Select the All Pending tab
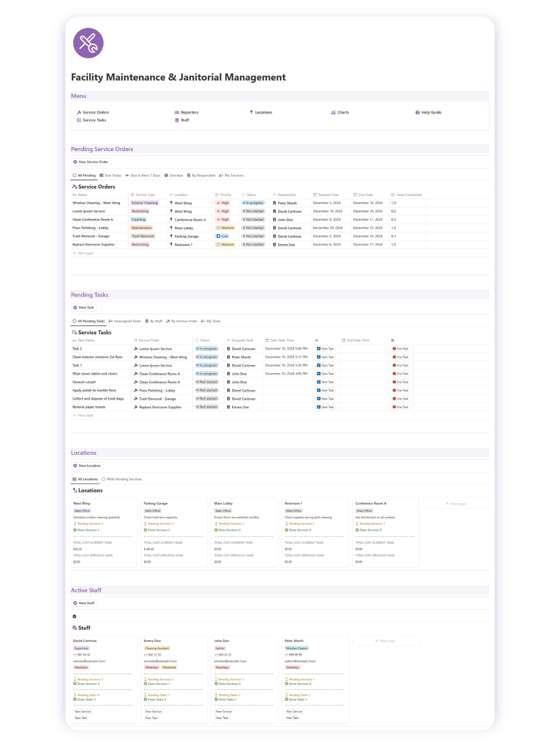 (84, 176)
